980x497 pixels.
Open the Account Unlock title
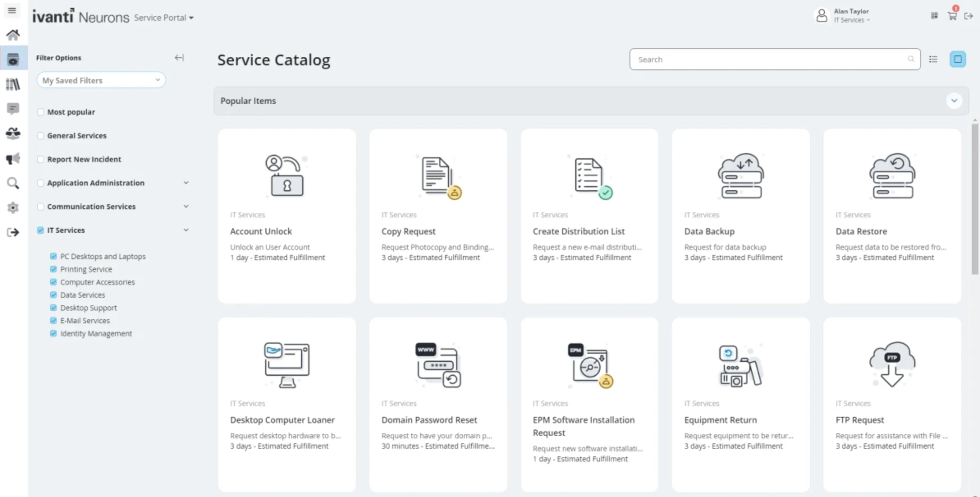[x=261, y=231]
